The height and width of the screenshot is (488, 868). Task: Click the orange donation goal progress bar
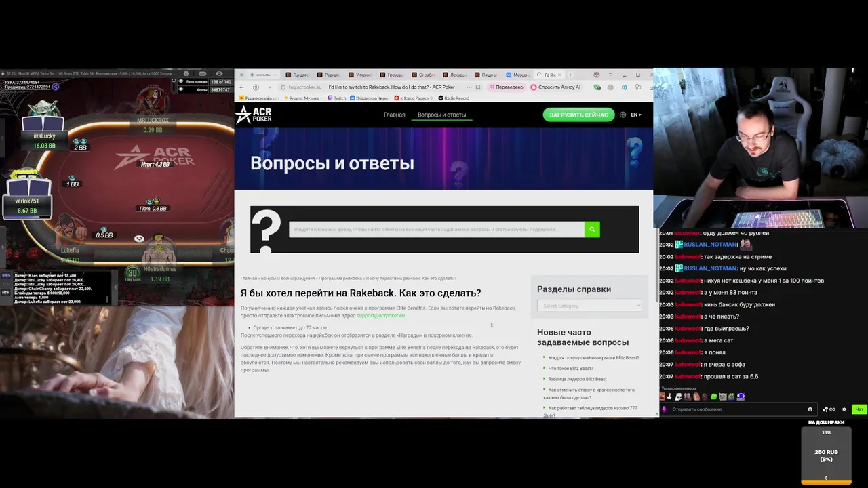tap(826, 483)
